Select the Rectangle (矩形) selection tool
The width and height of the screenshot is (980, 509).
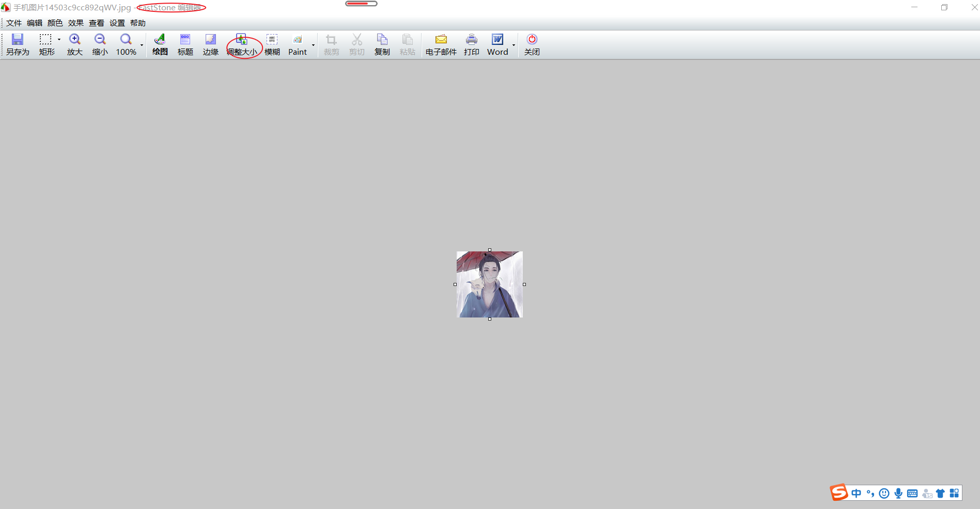click(x=46, y=44)
